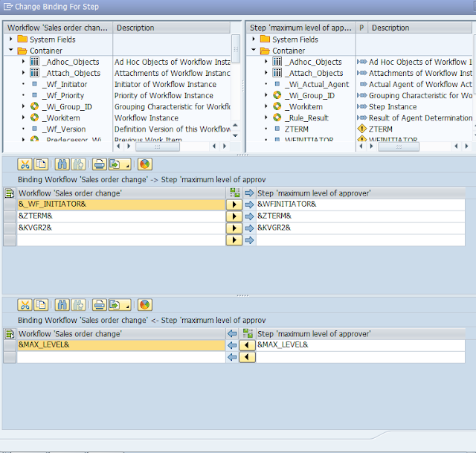This screenshot has height=453, width=476.
Task: Click Change Binding For Step title icon
Action: 8,7
